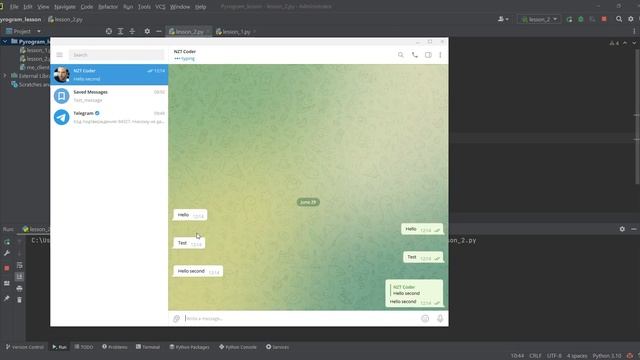The height and width of the screenshot is (360, 640).
Task: Clear output with trash icon in Run panel
Action: [x=20, y=300]
